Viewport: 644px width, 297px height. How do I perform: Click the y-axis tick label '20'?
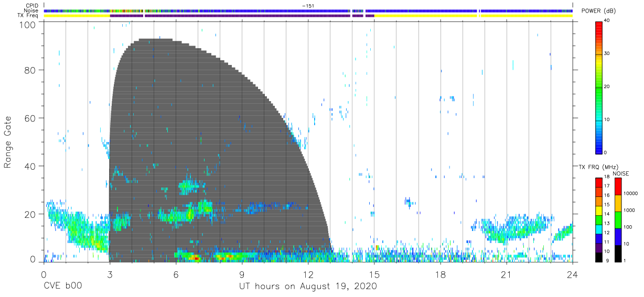point(30,214)
